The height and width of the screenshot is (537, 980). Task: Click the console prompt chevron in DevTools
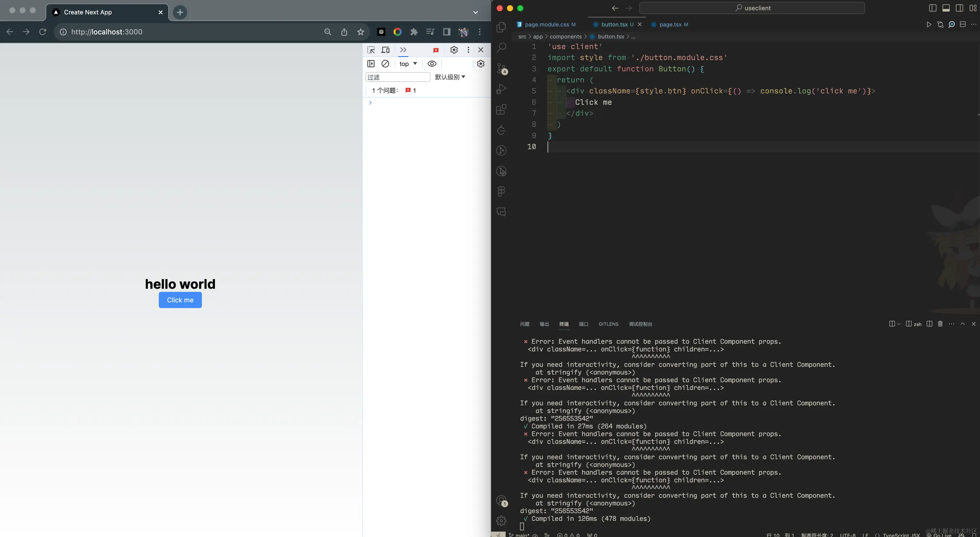pyautogui.click(x=370, y=102)
